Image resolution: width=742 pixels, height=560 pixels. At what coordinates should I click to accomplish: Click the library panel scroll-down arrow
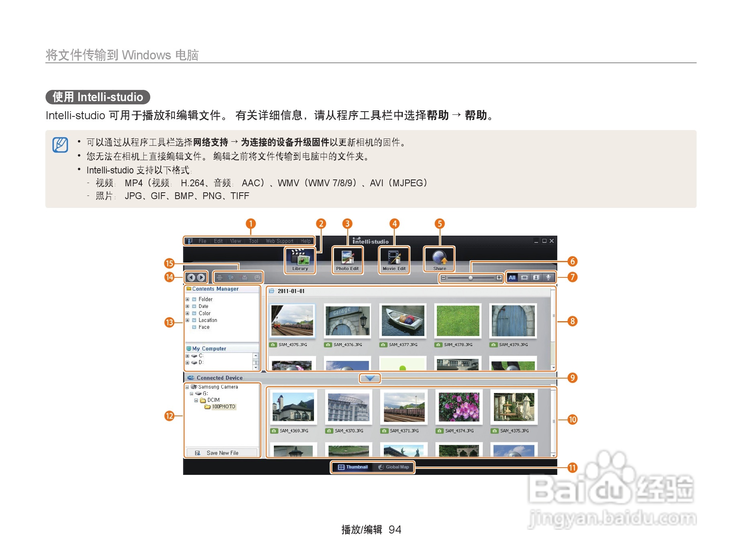coord(553,367)
